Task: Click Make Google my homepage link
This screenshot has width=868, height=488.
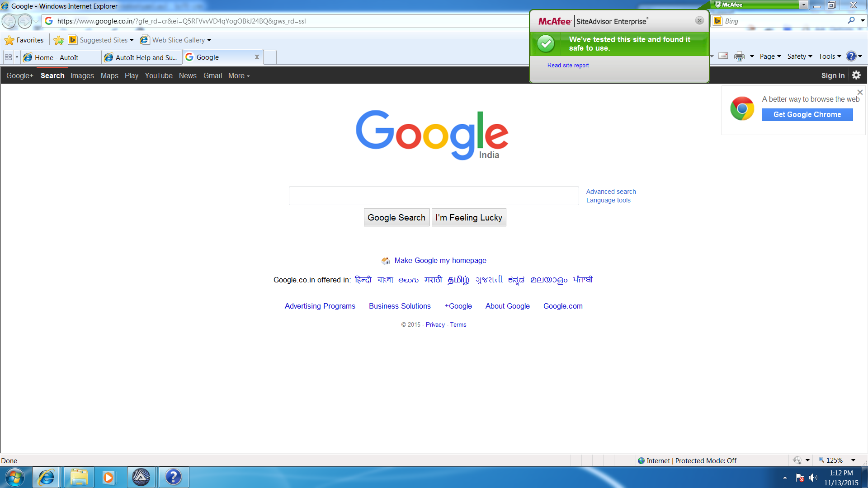Action: click(440, 260)
